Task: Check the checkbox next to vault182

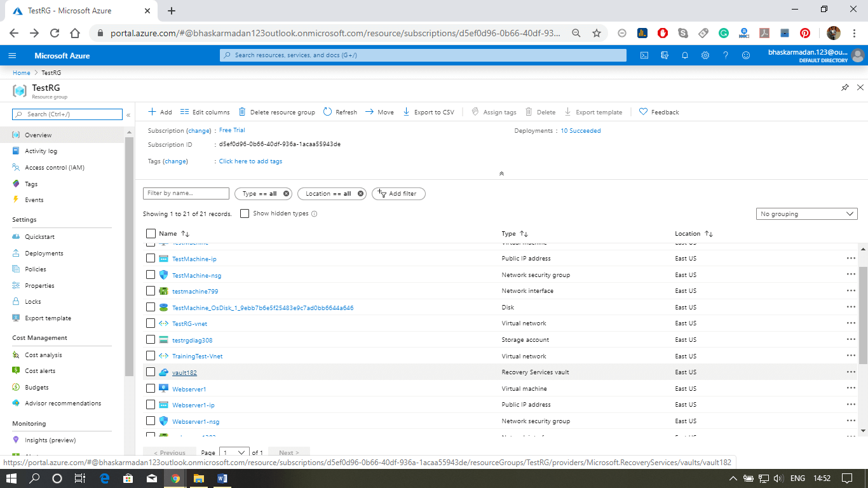Action: point(151,372)
